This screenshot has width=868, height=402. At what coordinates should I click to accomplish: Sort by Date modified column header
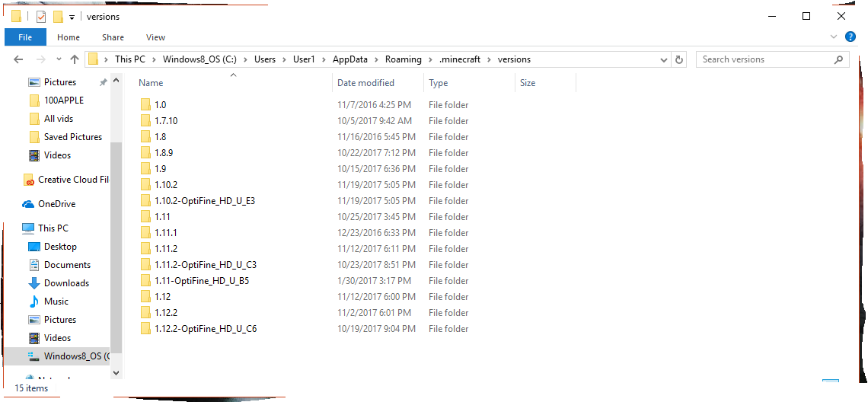coord(366,83)
